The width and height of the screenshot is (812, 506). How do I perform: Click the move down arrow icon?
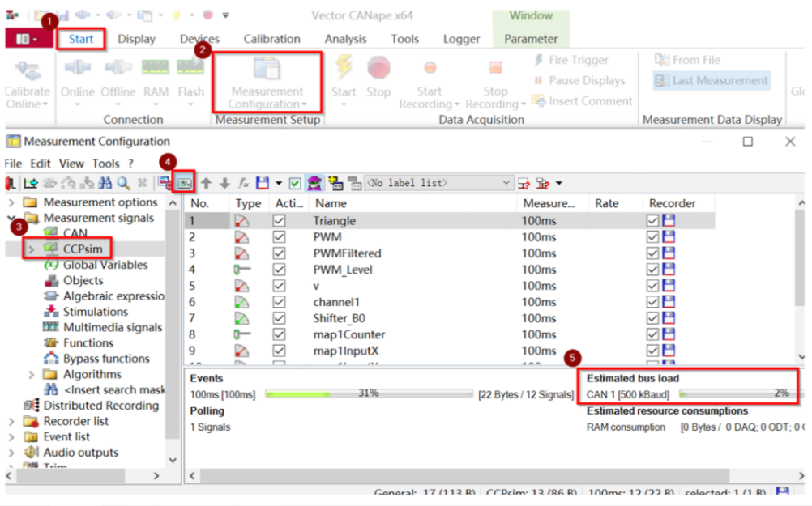pyautogui.click(x=224, y=184)
